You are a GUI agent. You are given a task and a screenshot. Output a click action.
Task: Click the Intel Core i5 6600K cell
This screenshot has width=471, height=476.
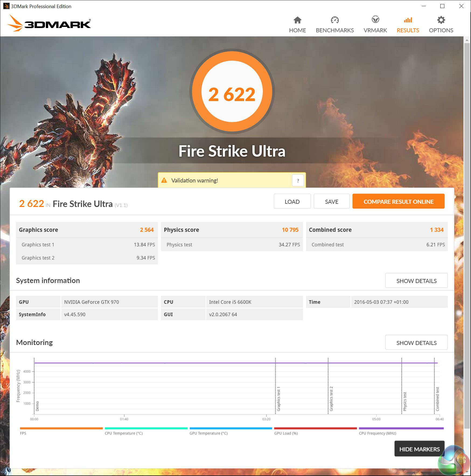(254, 302)
